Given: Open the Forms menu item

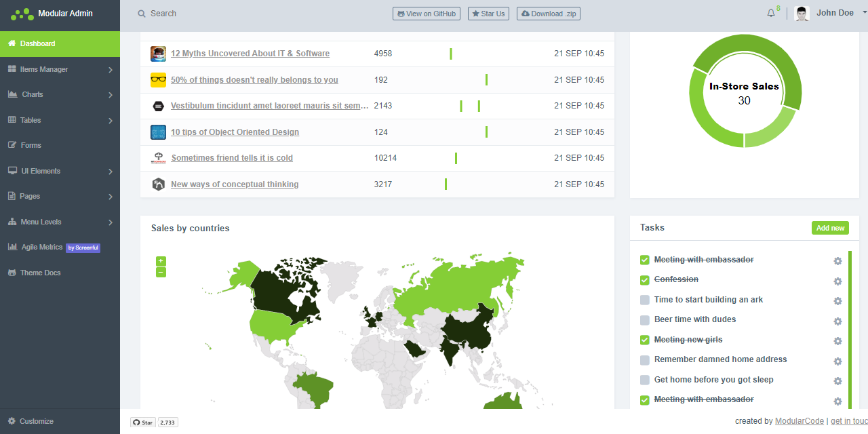Looking at the screenshot, I should 60,145.
